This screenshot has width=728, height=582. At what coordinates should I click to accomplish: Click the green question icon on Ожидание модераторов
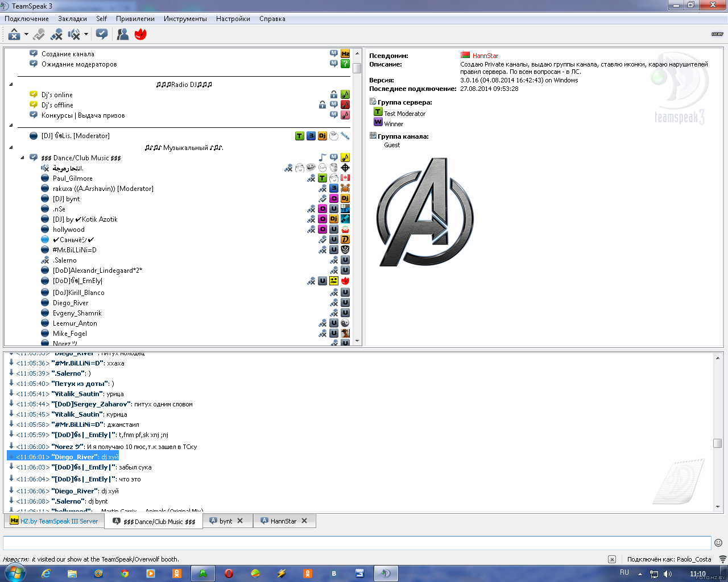[345, 64]
